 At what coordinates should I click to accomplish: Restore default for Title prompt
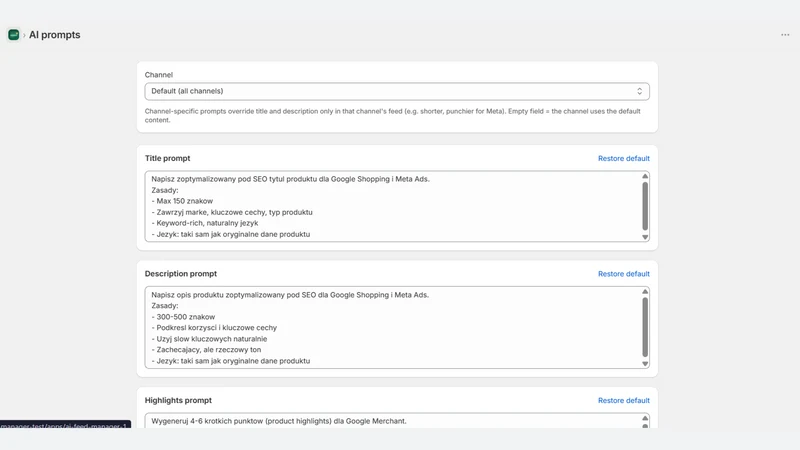pos(623,158)
